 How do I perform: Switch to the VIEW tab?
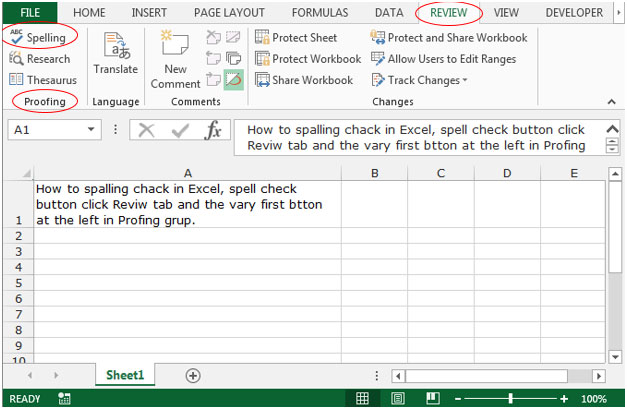(x=506, y=13)
